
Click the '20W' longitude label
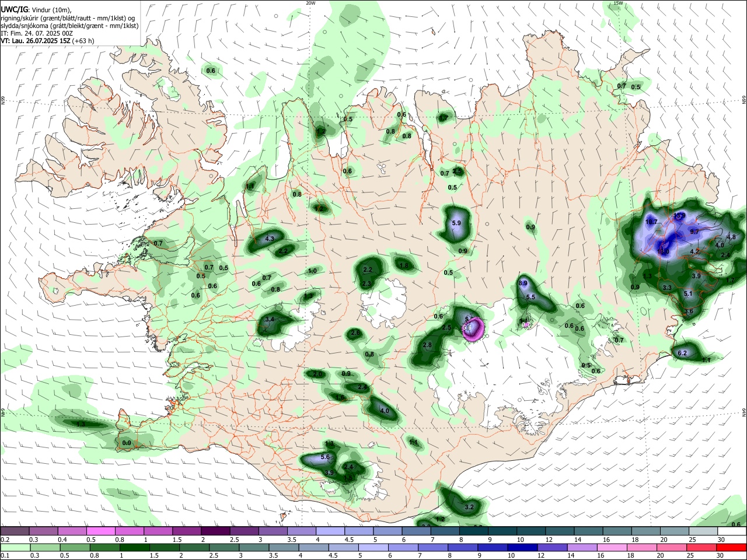coord(310,3)
